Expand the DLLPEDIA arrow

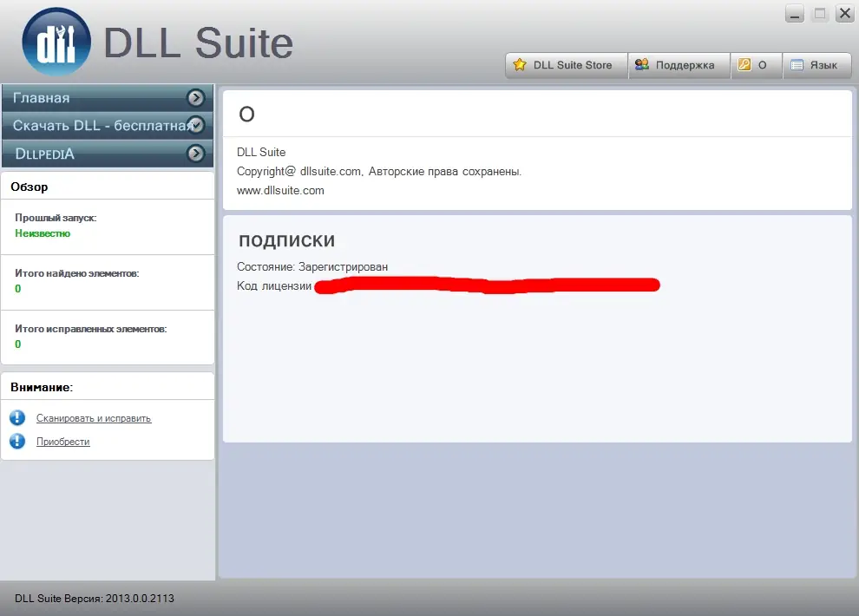(195, 154)
